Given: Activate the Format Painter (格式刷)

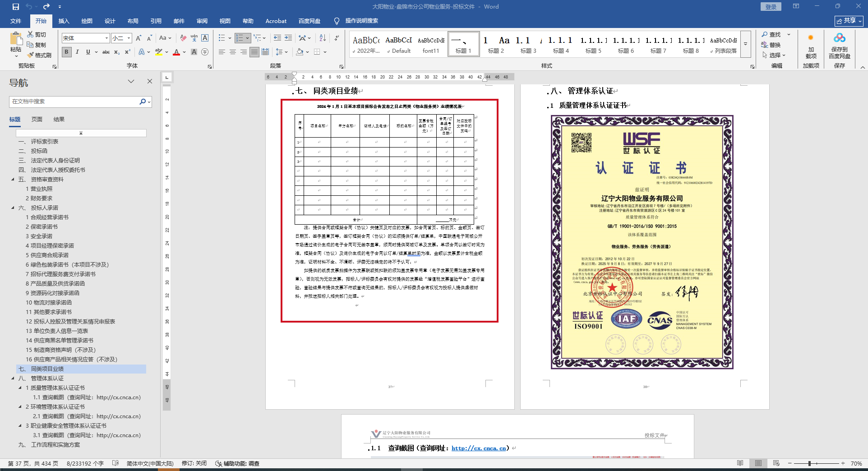Looking at the screenshot, I should (39, 55).
